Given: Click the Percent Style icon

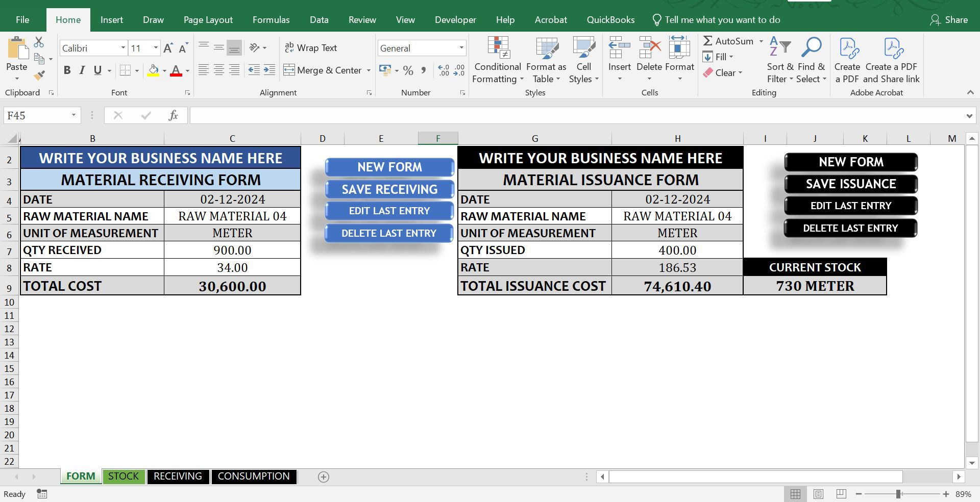Looking at the screenshot, I should pyautogui.click(x=408, y=70).
